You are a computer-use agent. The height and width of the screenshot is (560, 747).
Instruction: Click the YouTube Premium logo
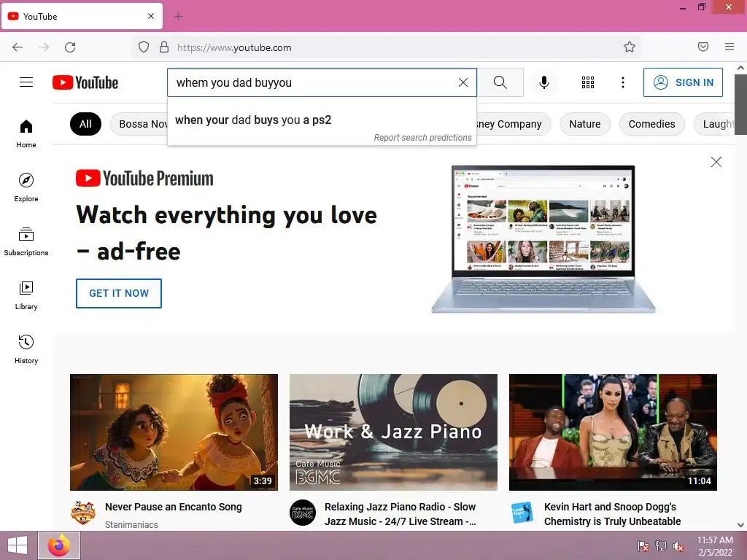click(144, 179)
